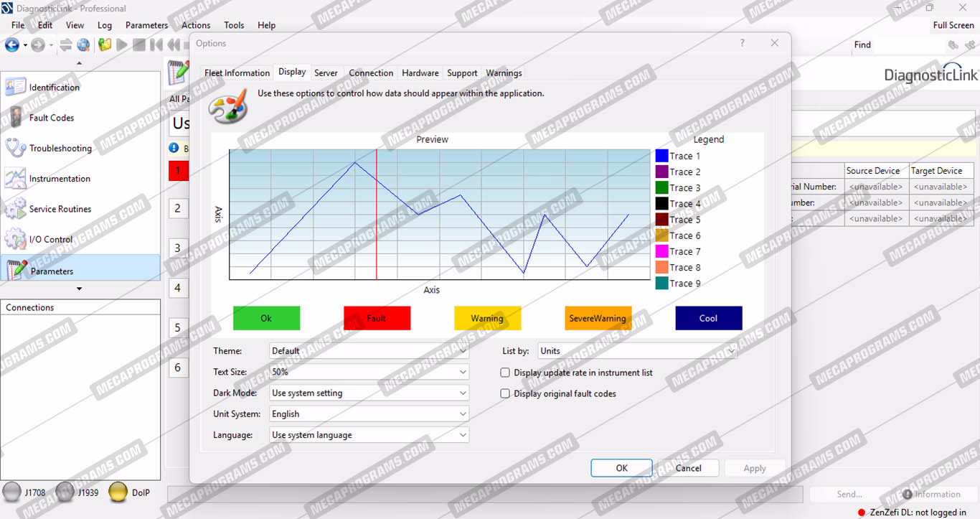Open the Log menu
Screen dimensions: 980x519
point(105,25)
